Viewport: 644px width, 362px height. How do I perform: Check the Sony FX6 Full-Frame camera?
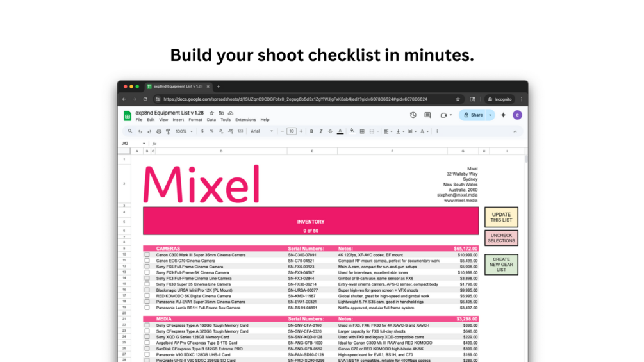click(147, 267)
